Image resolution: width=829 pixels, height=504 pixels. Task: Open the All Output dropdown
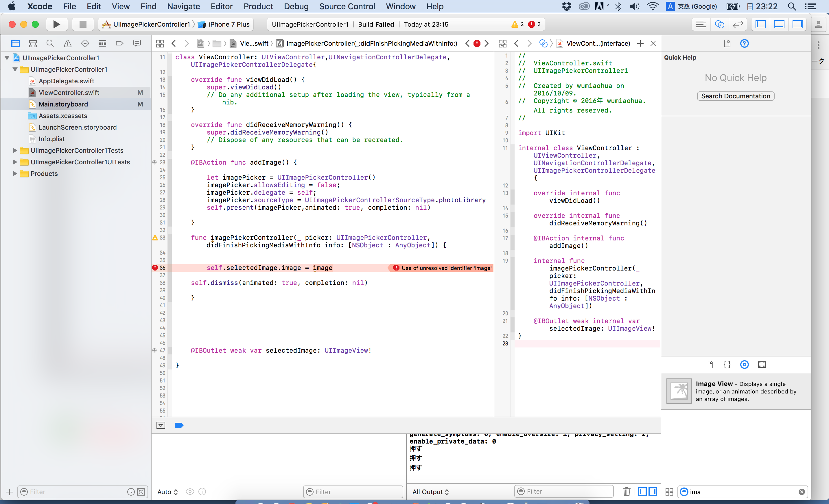click(x=430, y=492)
